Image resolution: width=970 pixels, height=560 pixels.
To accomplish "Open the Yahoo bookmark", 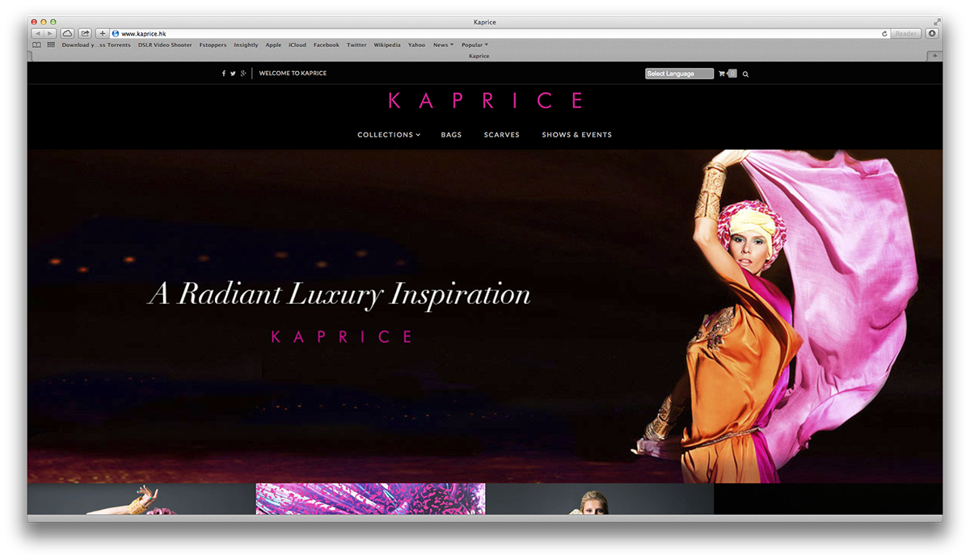I will (416, 45).
